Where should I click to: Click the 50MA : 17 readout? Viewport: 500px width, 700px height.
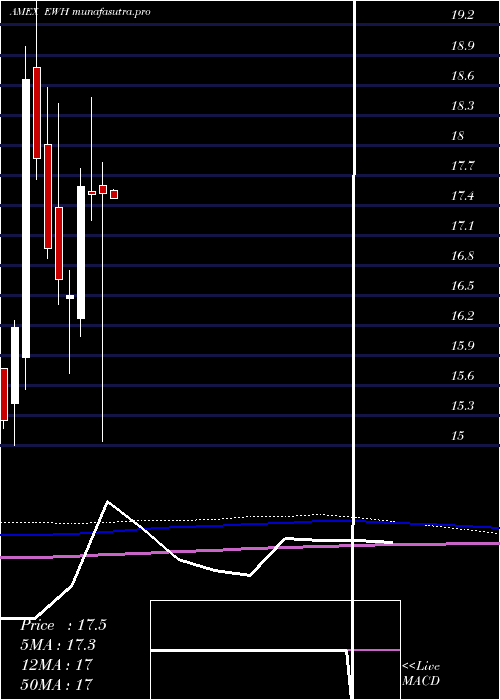(57, 684)
